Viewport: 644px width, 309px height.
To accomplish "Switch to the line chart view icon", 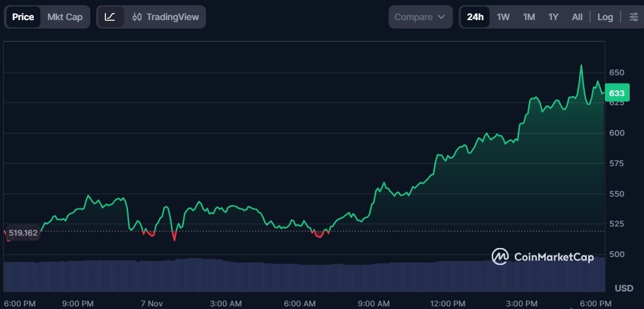I will (110, 17).
